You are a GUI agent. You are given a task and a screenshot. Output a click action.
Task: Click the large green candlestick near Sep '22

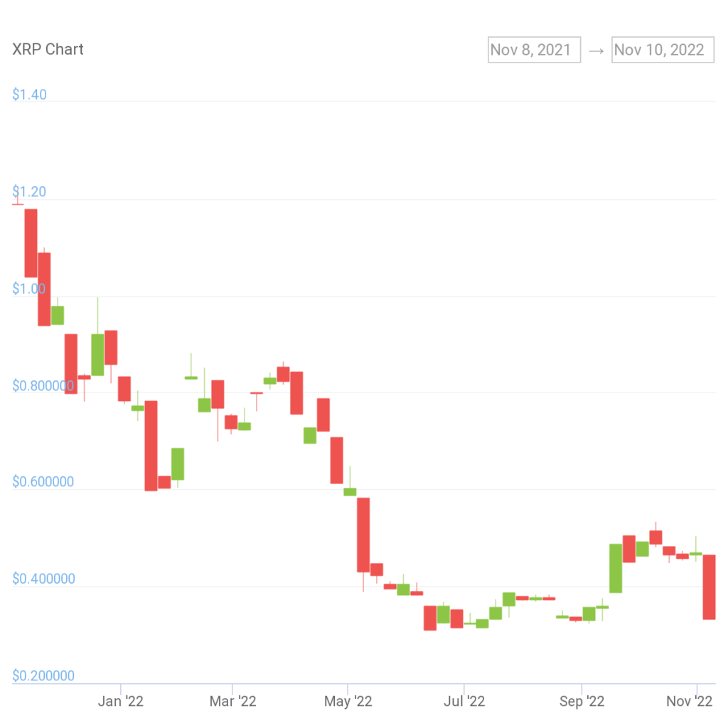click(x=616, y=569)
